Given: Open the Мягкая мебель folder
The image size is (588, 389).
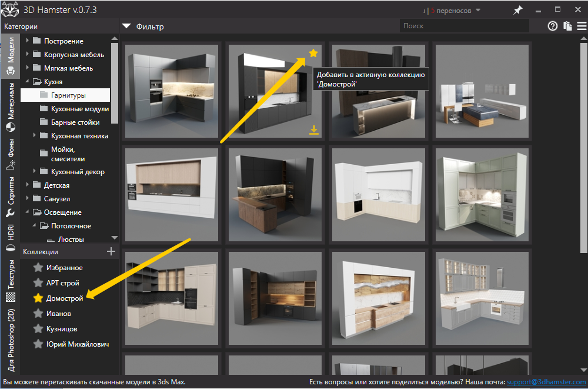Looking at the screenshot, I should (68, 68).
